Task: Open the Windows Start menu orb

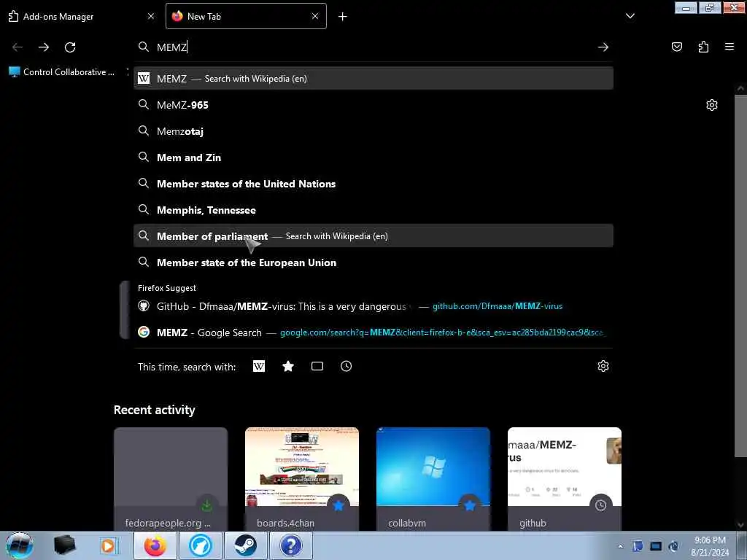Action: point(19,545)
